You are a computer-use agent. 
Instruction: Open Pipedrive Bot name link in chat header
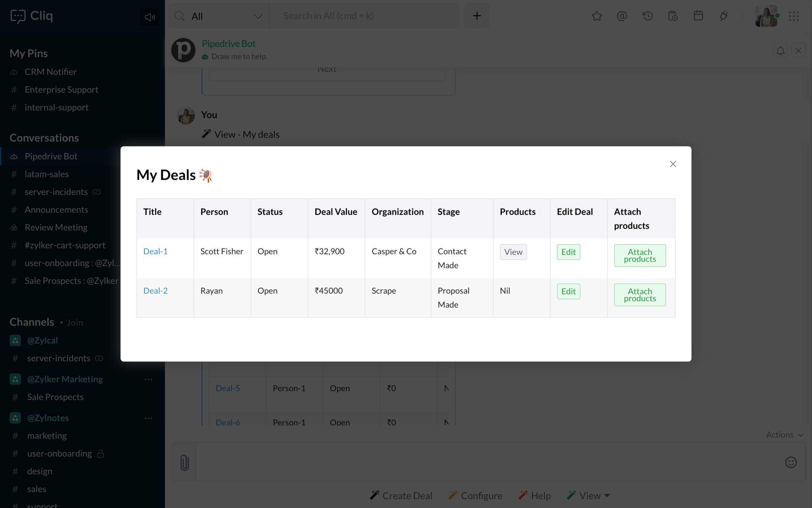coord(228,44)
